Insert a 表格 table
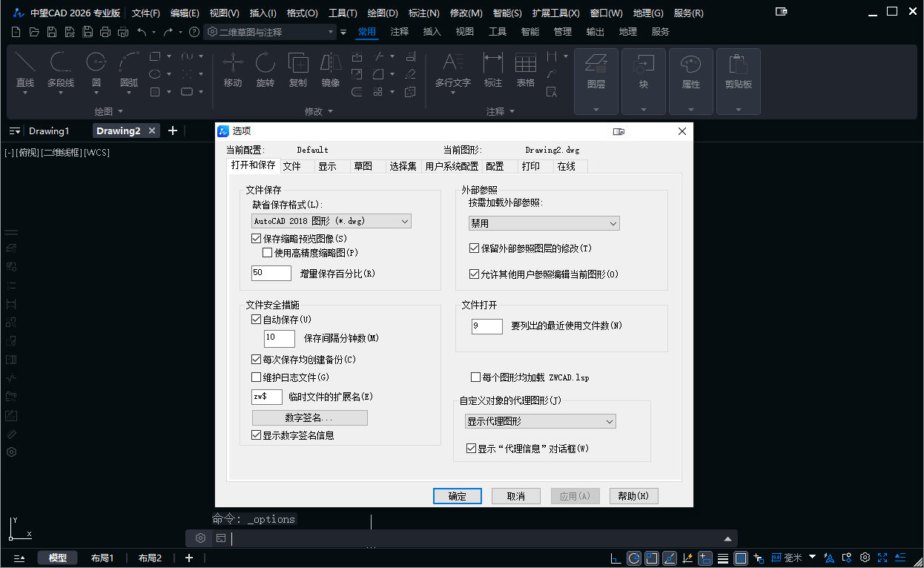Image resolution: width=924 pixels, height=568 pixels. pyautogui.click(x=526, y=70)
